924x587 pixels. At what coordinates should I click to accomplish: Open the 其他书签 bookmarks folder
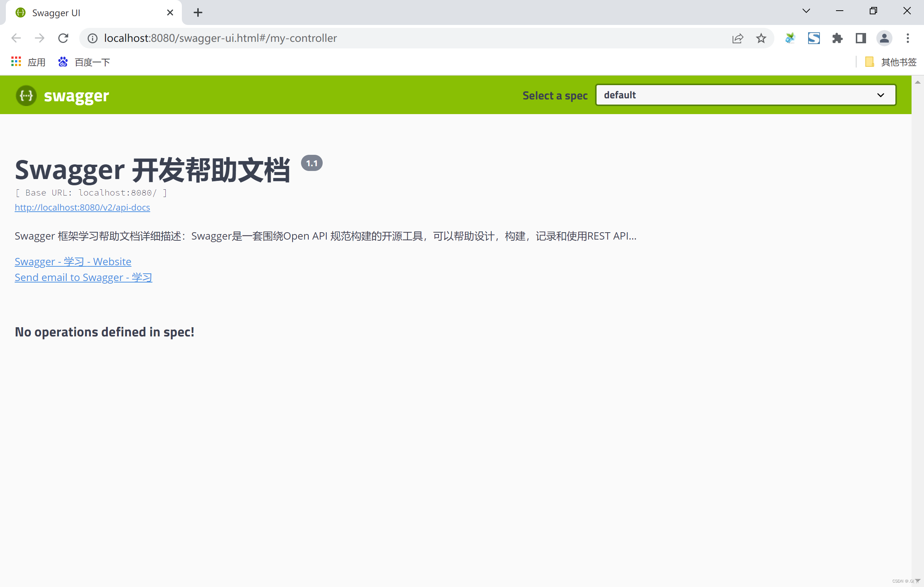point(891,62)
